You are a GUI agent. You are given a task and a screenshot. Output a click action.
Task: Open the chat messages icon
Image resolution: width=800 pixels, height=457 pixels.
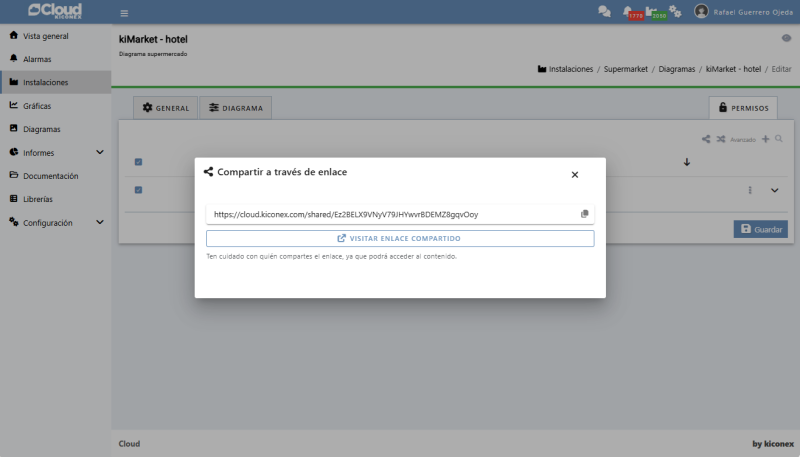tap(604, 12)
